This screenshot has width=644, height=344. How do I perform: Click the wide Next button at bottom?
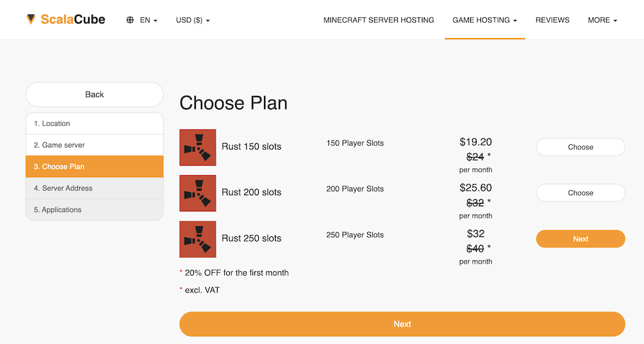pos(402,324)
